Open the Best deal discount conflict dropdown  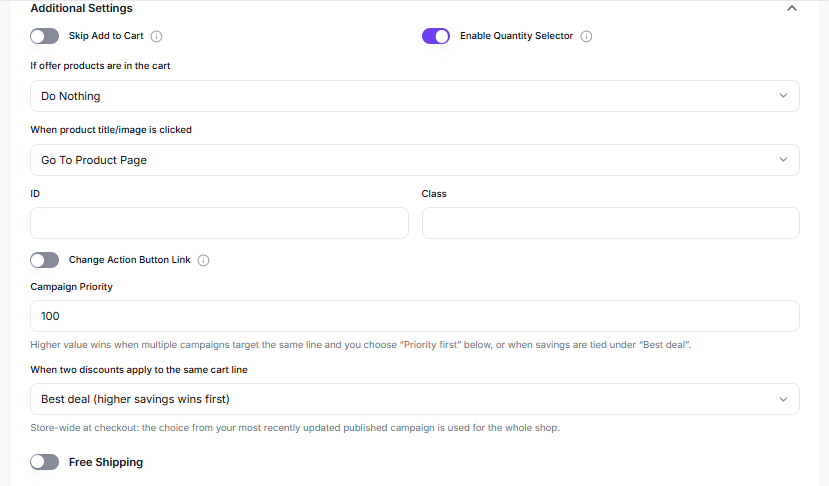tap(414, 399)
